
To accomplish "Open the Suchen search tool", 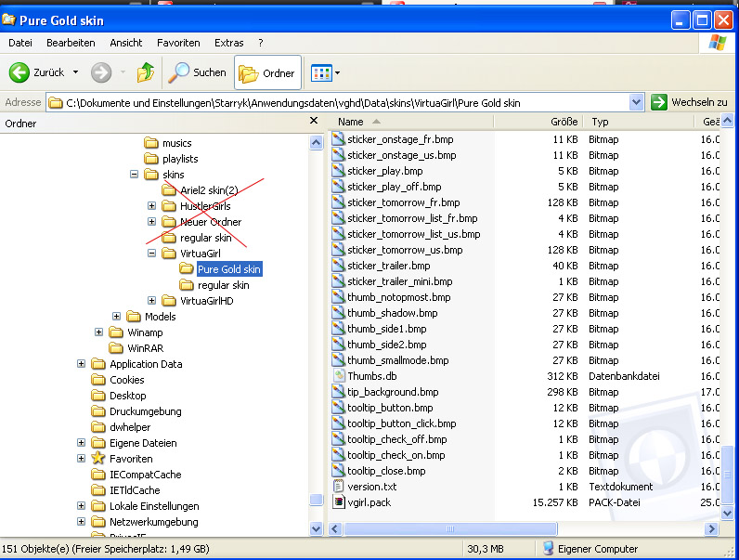I will (198, 72).
